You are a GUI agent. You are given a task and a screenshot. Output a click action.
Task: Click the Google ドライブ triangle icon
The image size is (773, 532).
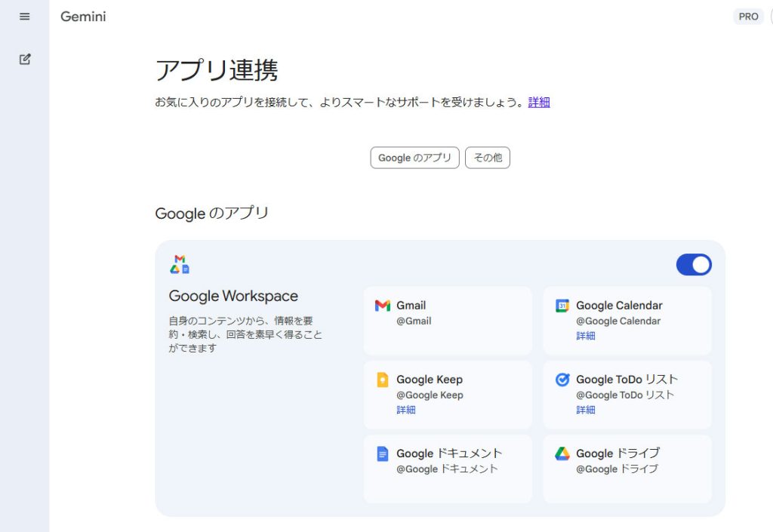coord(562,454)
